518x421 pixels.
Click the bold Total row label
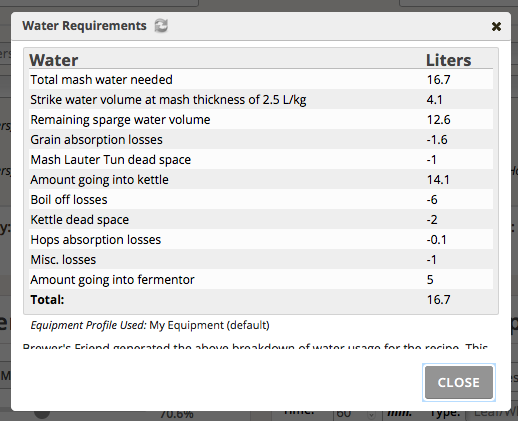pos(47,300)
